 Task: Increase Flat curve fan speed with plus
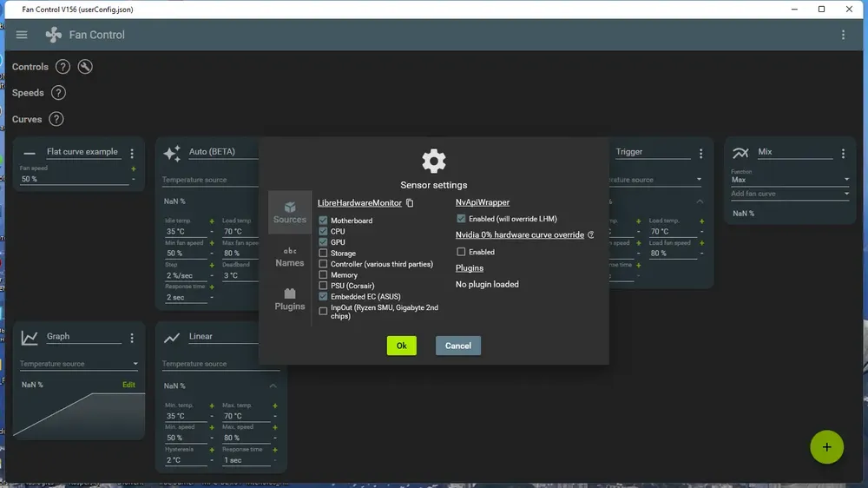pyautogui.click(x=134, y=168)
